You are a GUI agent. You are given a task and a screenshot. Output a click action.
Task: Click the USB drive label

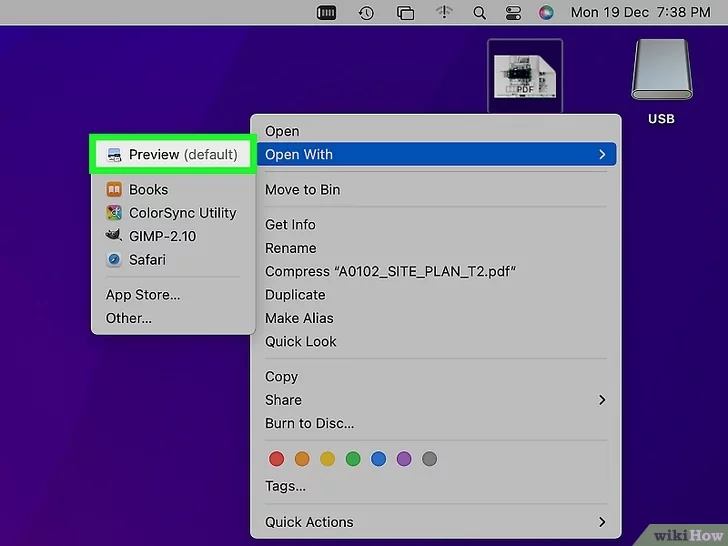coord(661,119)
